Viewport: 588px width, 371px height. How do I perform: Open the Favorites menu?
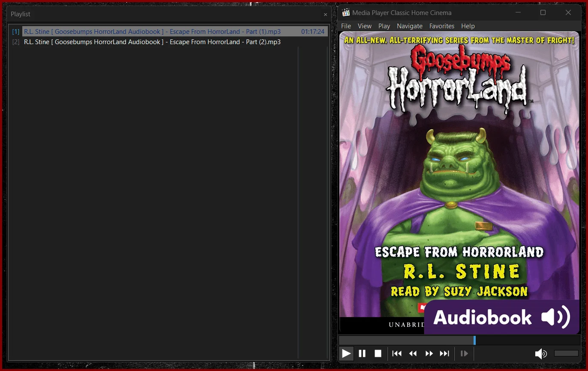point(442,26)
